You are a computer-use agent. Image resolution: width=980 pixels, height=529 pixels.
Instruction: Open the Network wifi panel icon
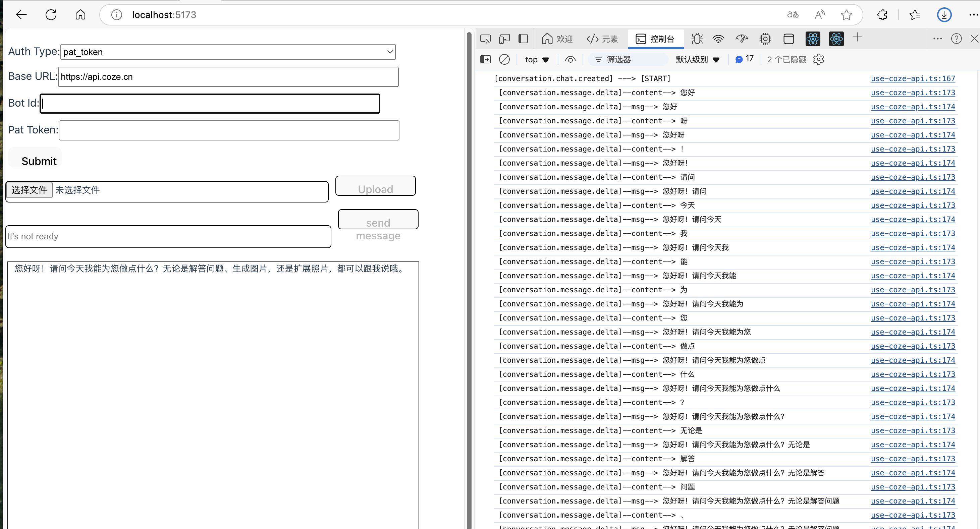pyautogui.click(x=718, y=39)
